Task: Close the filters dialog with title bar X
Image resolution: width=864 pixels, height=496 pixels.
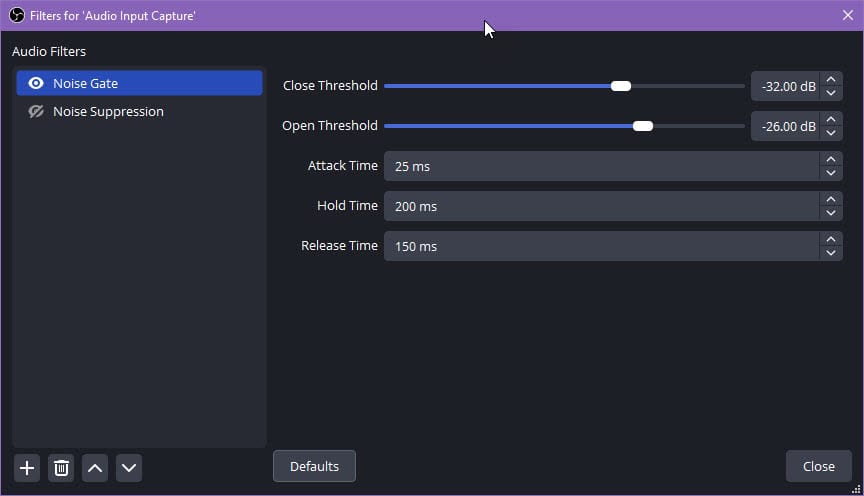Action: (x=848, y=15)
